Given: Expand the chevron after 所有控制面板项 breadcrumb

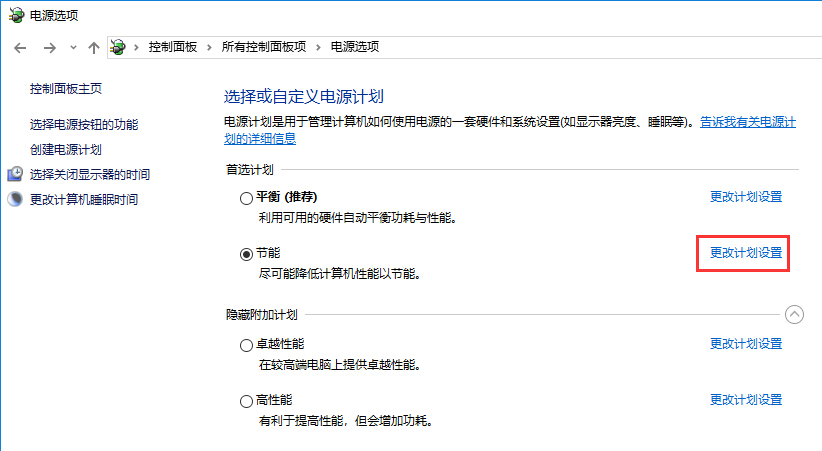Looking at the screenshot, I should (x=318, y=47).
